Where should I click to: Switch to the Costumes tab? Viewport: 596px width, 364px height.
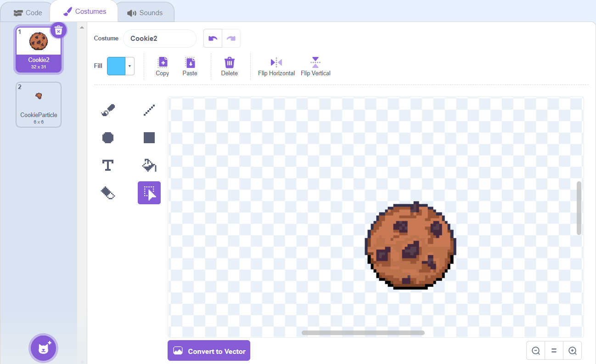click(x=84, y=11)
